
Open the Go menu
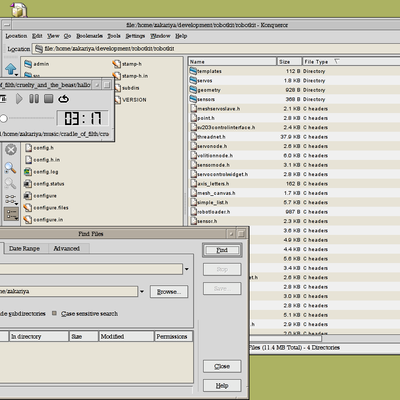coord(67,36)
